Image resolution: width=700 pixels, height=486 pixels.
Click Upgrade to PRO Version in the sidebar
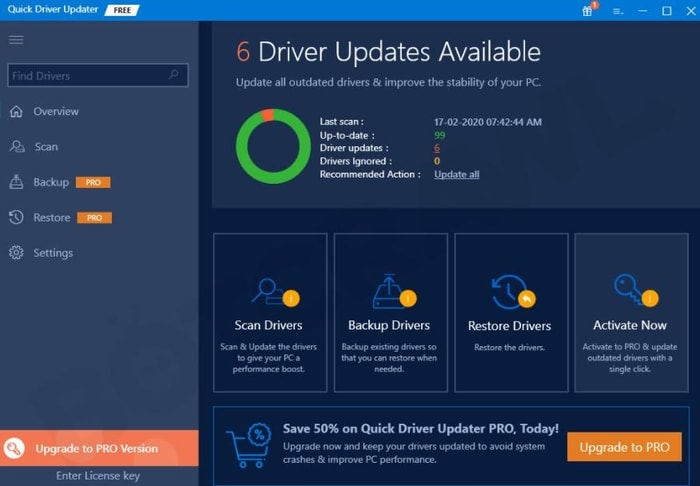pyautogui.click(x=99, y=449)
